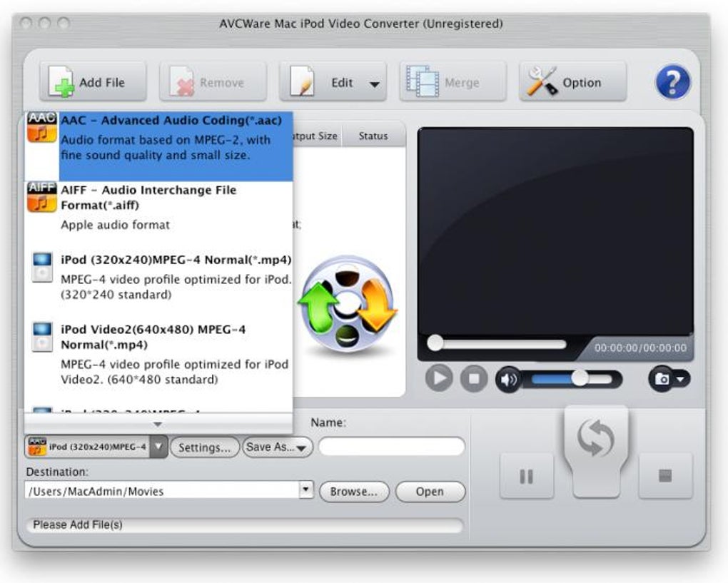Open the profile combo box arrow
The height and width of the screenshot is (583, 728).
click(158, 447)
